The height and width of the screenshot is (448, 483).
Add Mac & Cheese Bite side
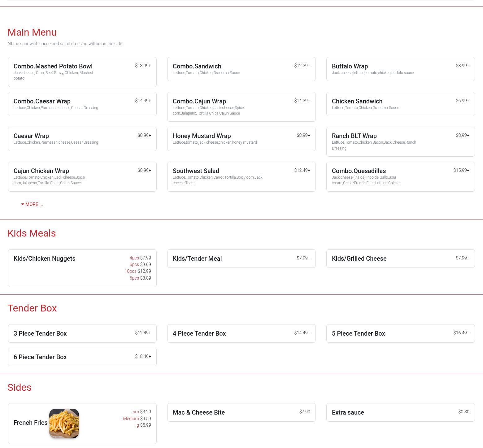[241, 412]
